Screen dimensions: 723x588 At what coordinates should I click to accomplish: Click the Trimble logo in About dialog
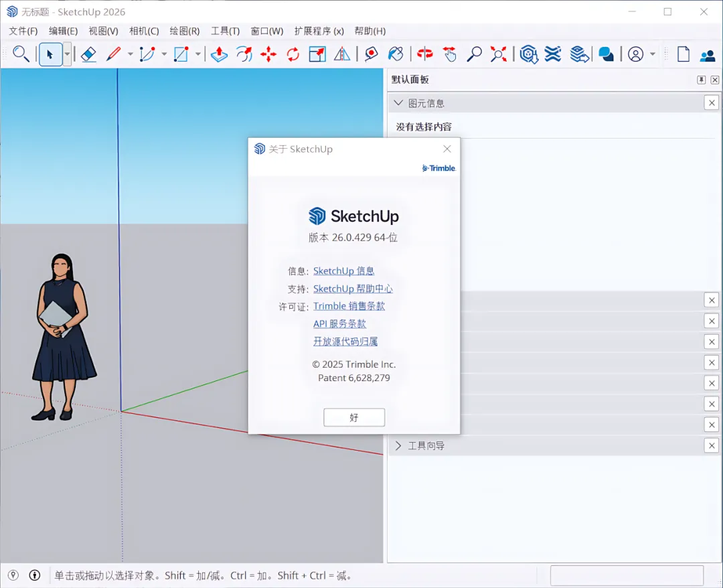click(x=438, y=168)
